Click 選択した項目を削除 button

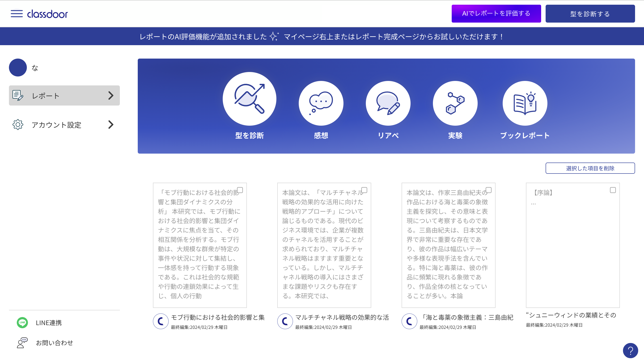[590, 168]
